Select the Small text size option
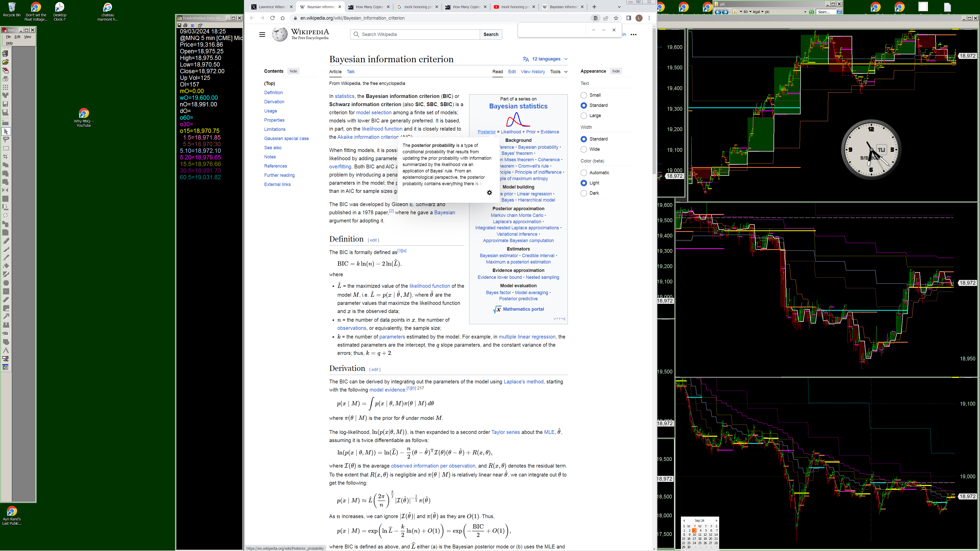Screen dimensions: 980x551 (x=584, y=95)
